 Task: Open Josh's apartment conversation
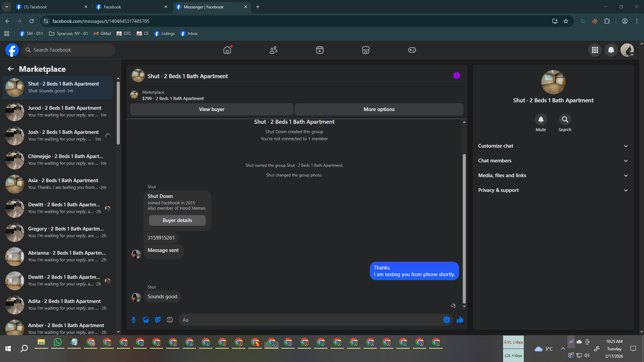58,136
